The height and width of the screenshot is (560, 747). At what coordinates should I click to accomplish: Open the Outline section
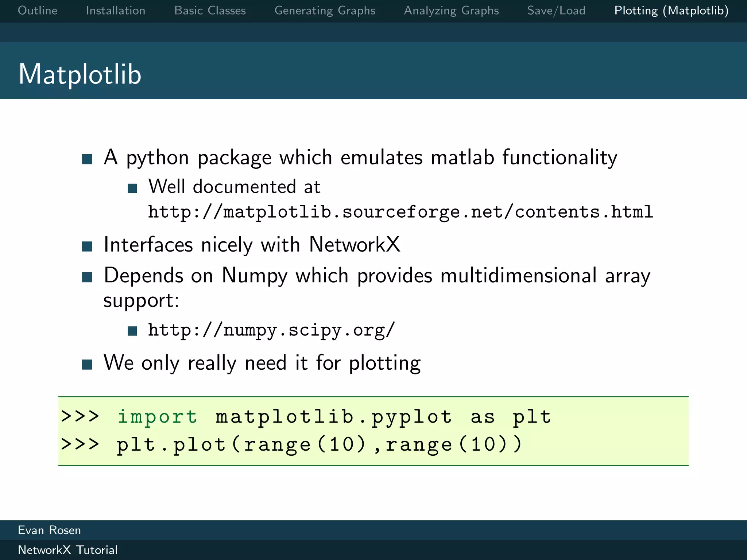tap(38, 11)
